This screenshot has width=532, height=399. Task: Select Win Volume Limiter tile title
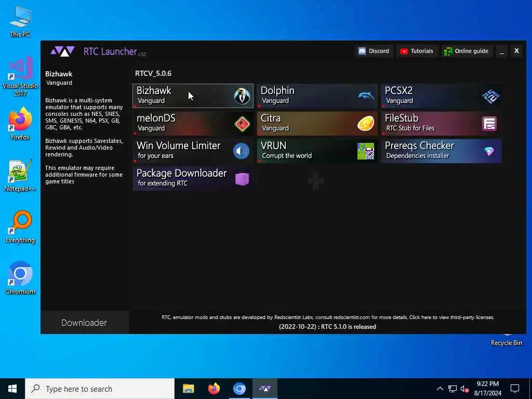pos(179,145)
